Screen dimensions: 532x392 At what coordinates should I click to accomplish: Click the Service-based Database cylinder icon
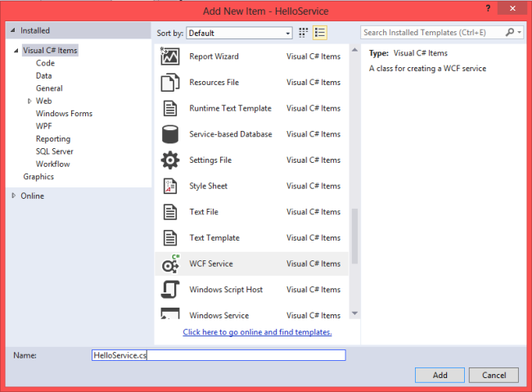[169, 134]
